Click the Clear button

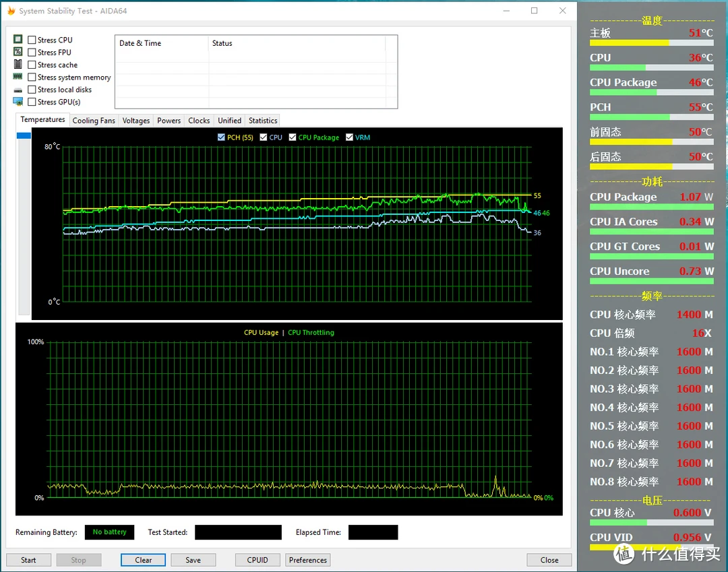point(143,560)
